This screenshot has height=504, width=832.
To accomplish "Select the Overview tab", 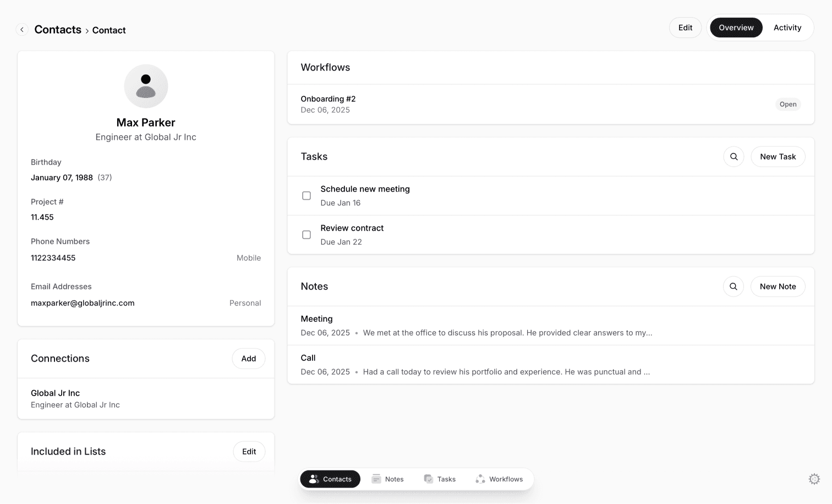I will click(x=736, y=28).
